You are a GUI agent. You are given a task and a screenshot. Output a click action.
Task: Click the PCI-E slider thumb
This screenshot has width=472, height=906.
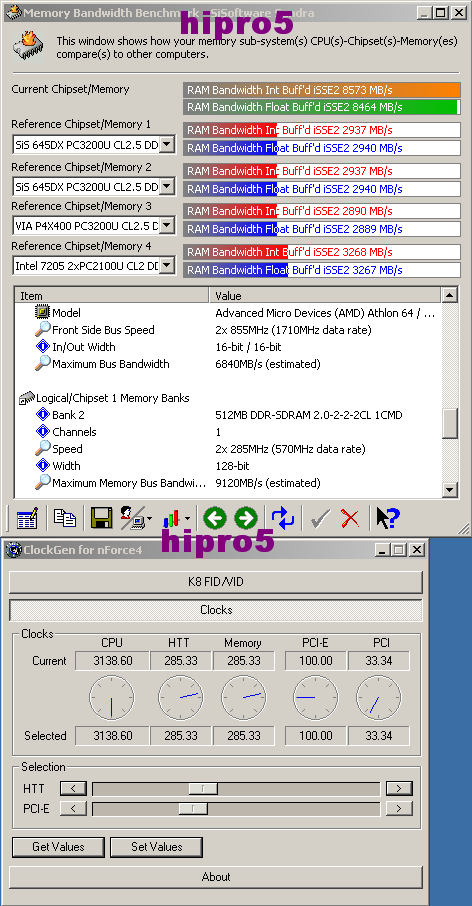[193, 808]
